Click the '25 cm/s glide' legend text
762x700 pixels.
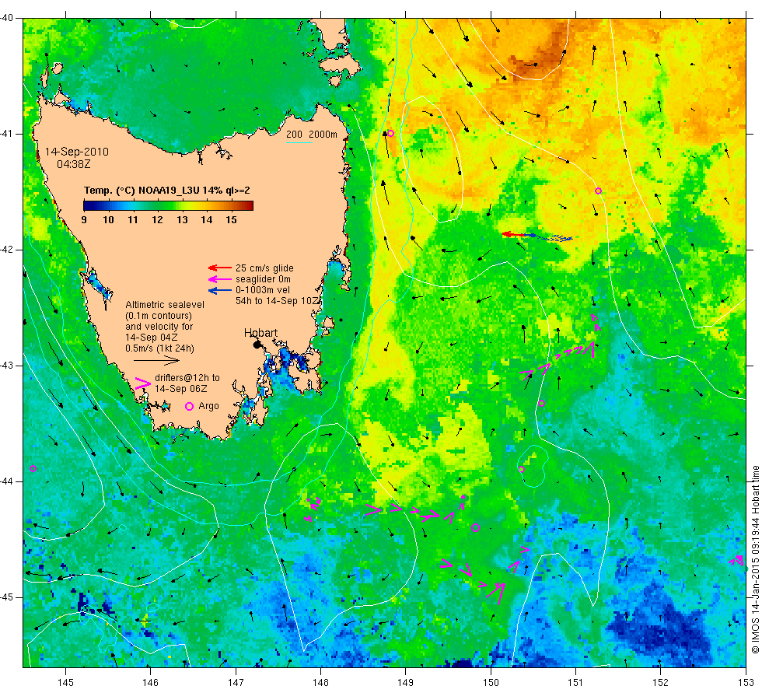tap(264, 268)
